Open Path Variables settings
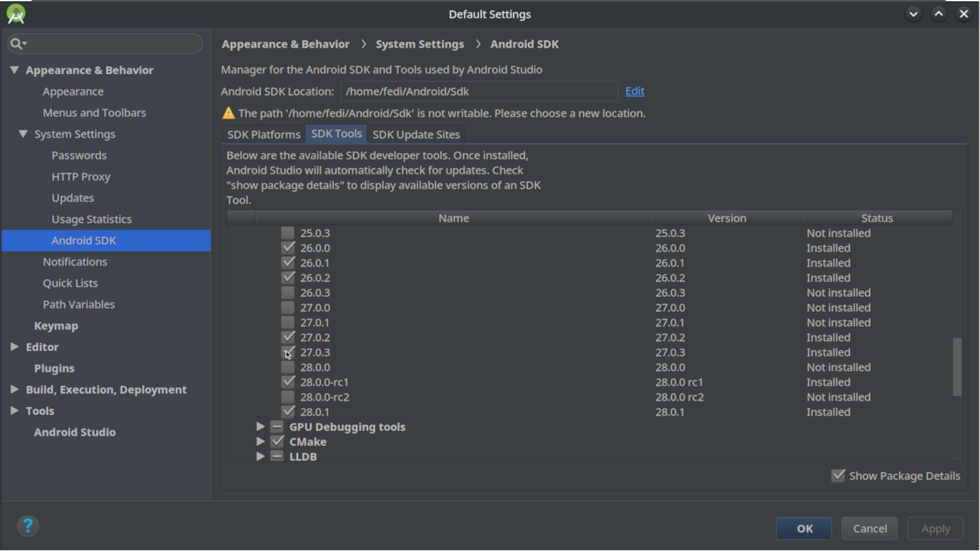 point(79,304)
